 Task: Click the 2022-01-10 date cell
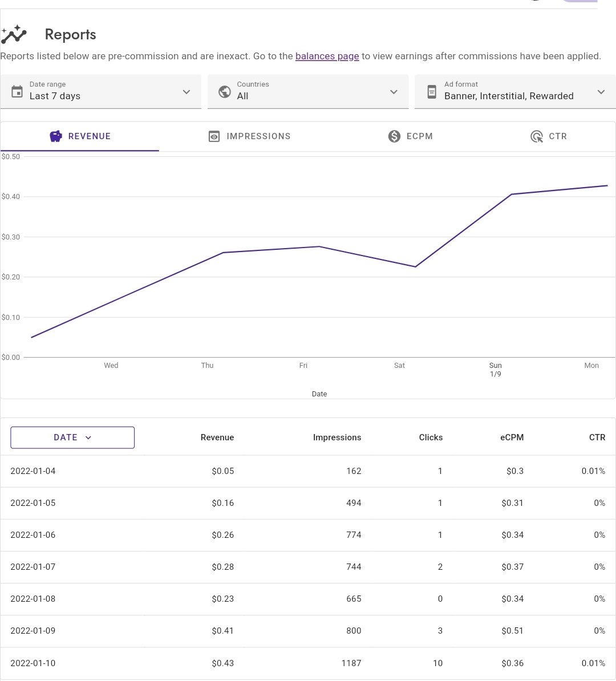[33, 663]
